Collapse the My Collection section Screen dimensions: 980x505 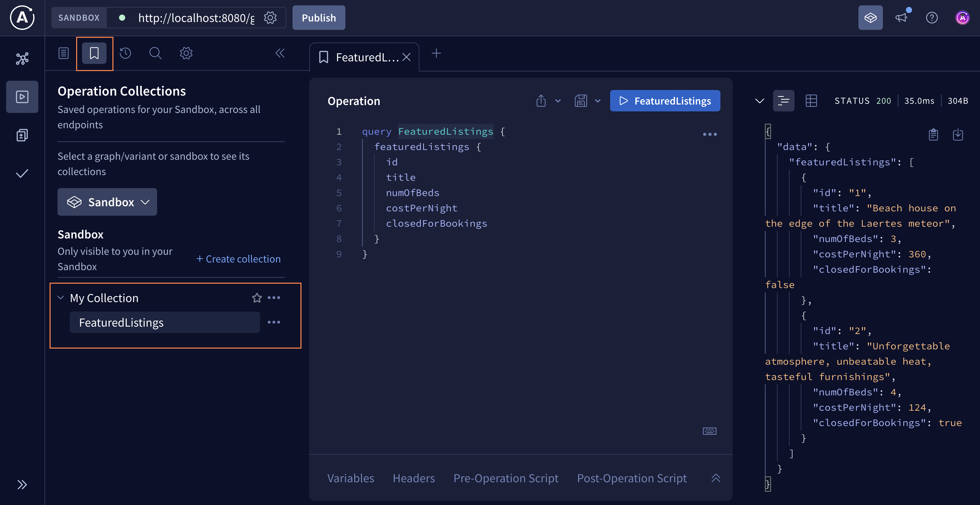(61, 297)
